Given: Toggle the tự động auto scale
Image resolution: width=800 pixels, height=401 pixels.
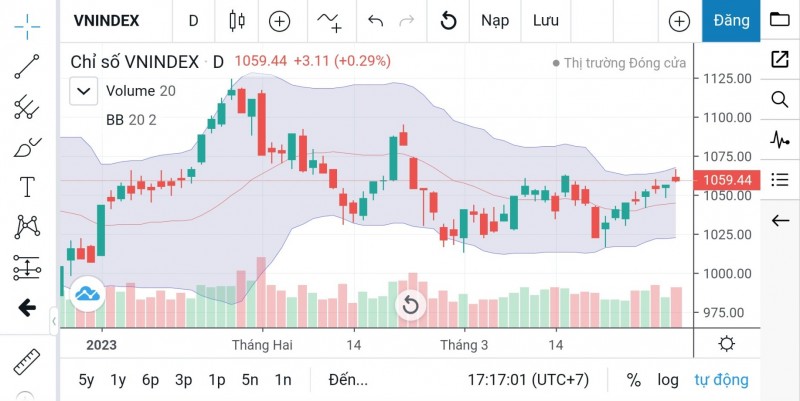Looking at the screenshot, I should [x=720, y=380].
